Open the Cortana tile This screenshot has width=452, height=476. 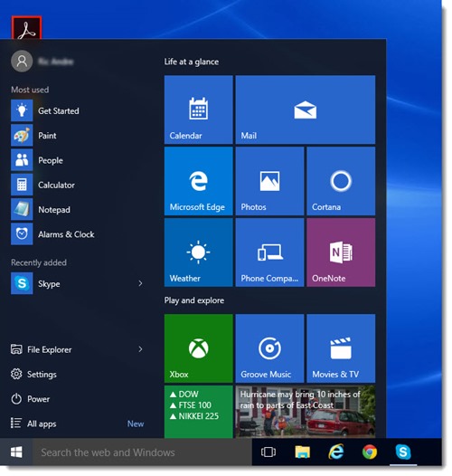point(341,181)
